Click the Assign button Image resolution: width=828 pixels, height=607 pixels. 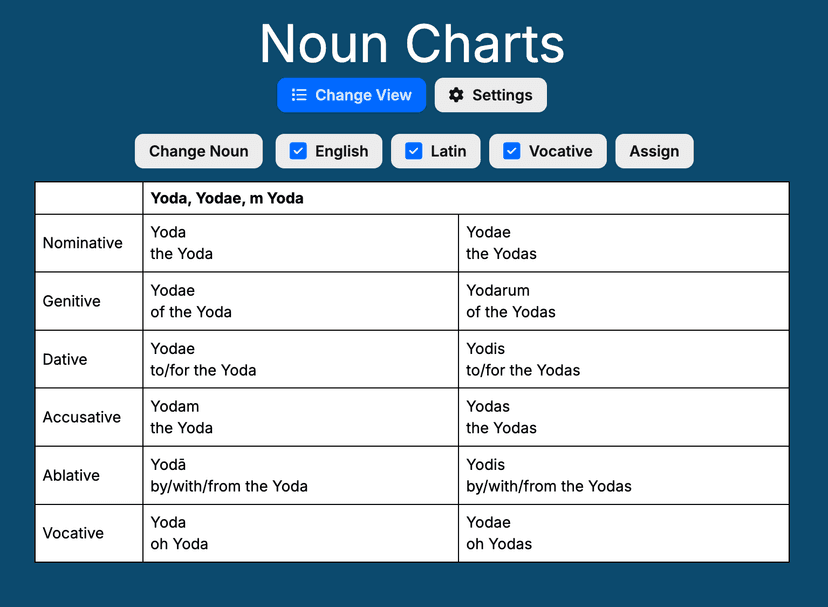[654, 151]
